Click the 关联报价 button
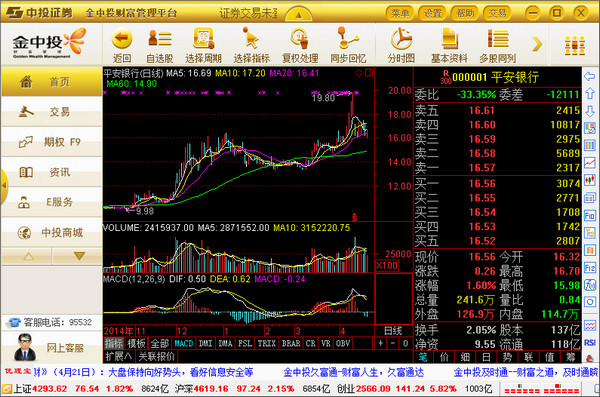This screenshot has height=397, width=600. tap(157, 357)
